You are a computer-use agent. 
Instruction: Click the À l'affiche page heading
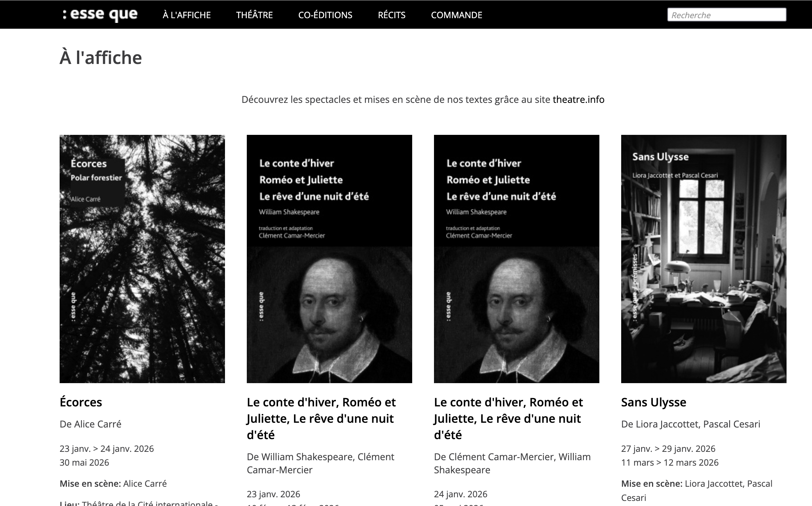tap(101, 58)
